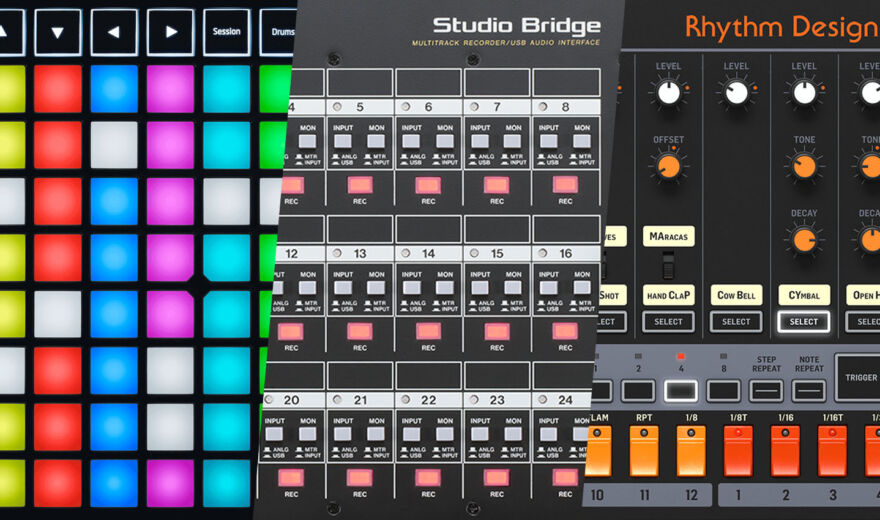Adjust the TONE knob in the Cymbal channel
This screenshot has width=880, height=520.
pos(804,167)
